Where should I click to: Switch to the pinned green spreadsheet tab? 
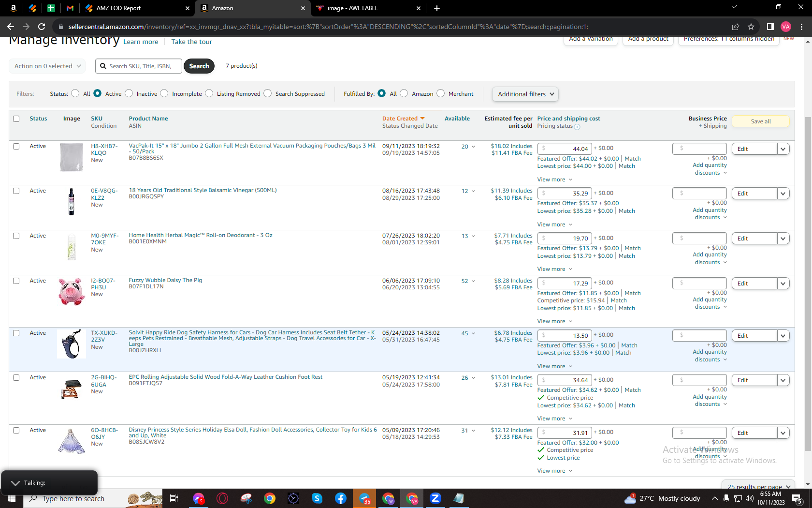(51, 8)
